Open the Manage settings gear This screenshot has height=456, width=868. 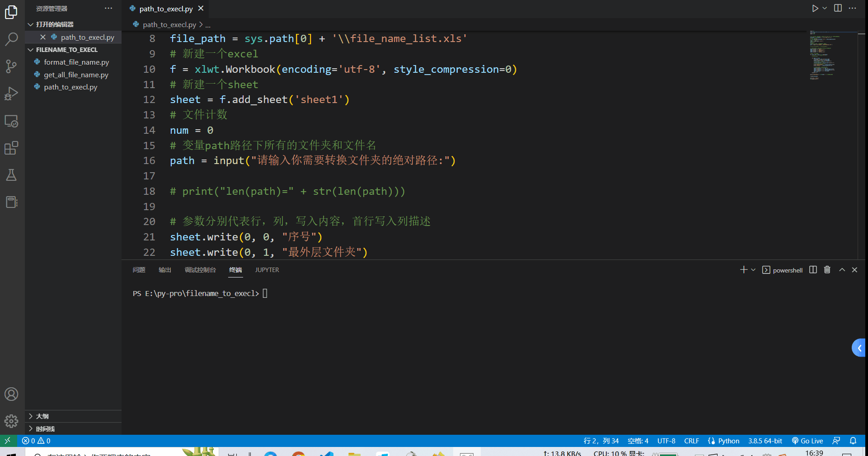11,421
